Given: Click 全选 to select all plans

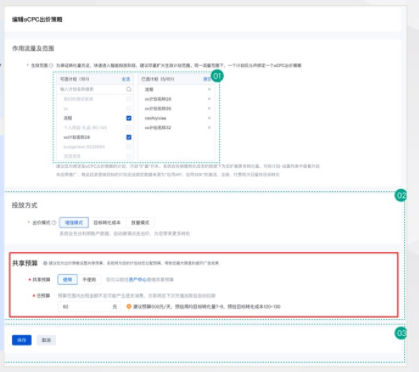Looking at the screenshot, I should click(126, 79).
